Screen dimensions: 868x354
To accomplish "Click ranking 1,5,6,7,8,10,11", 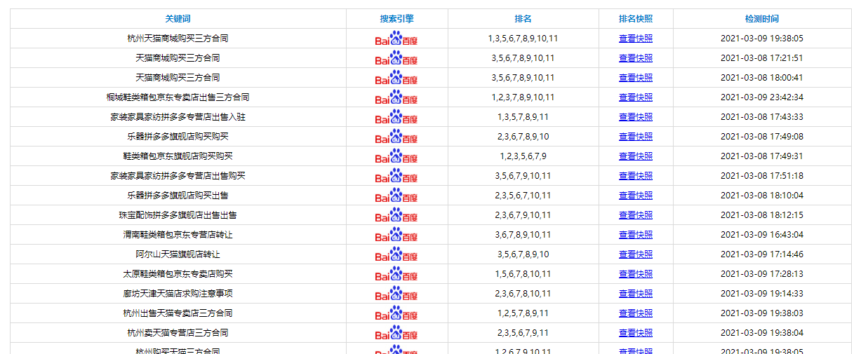I will (x=523, y=274).
